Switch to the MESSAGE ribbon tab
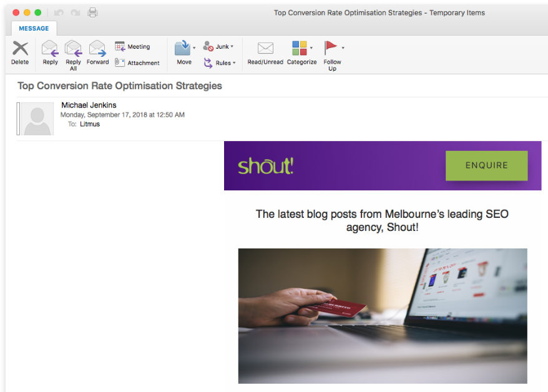 pyautogui.click(x=34, y=28)
